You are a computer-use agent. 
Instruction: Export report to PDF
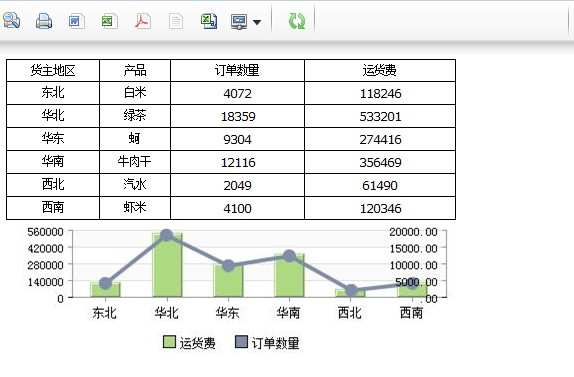pyautogui.click(x=143, y=21)
